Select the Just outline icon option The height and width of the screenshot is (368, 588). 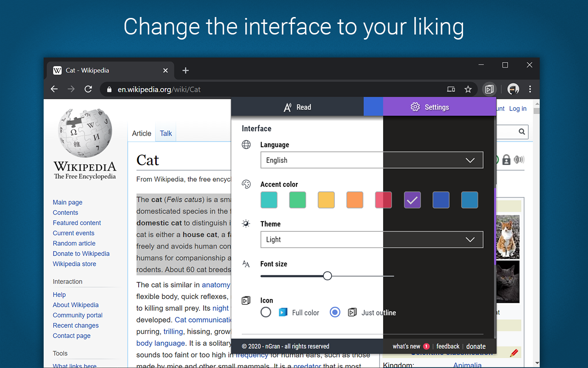click(x=335, y=312)
